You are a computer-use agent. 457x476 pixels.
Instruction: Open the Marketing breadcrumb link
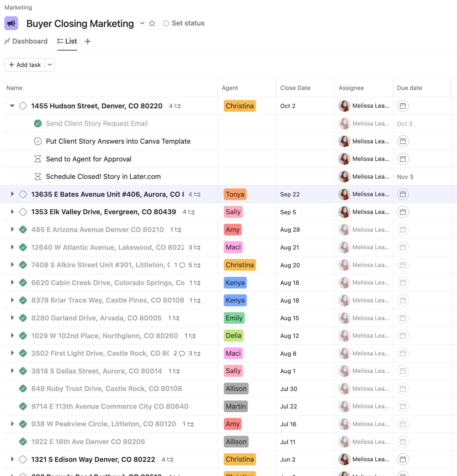[x=18, y=7]
